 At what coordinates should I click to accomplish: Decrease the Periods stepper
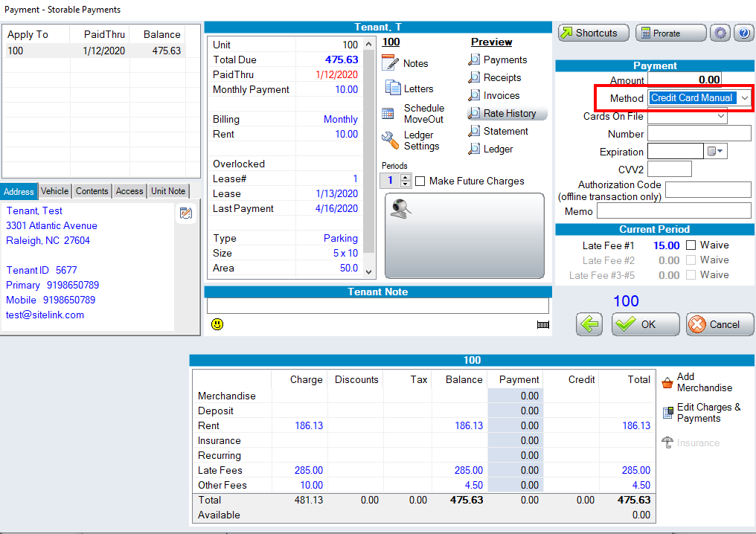406,184
